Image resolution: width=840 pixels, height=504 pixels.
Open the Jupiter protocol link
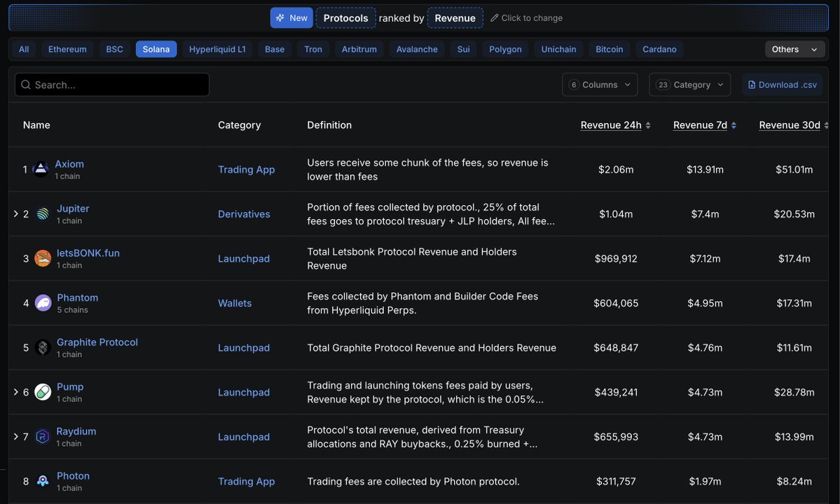73,208
